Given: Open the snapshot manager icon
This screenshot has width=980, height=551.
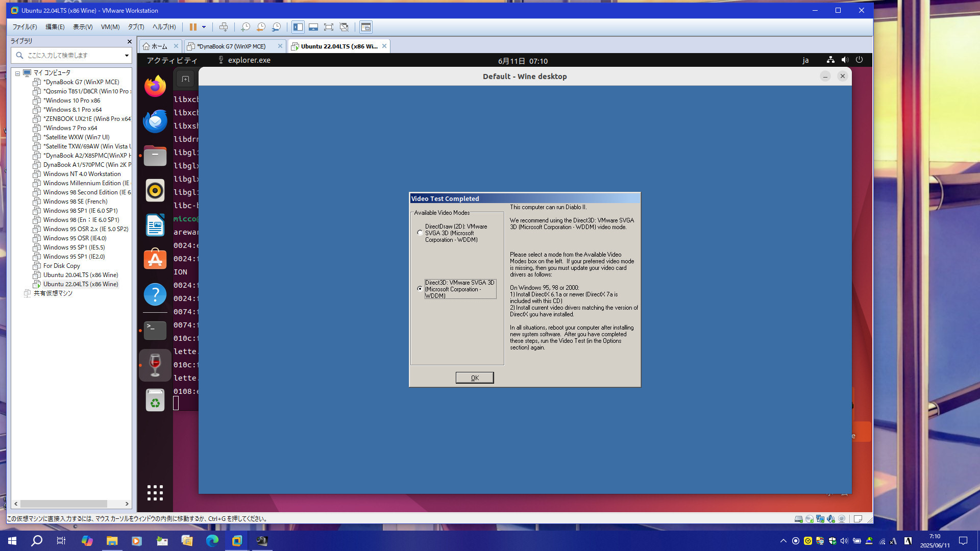Looking at the screenshot, I should [276, 27].
